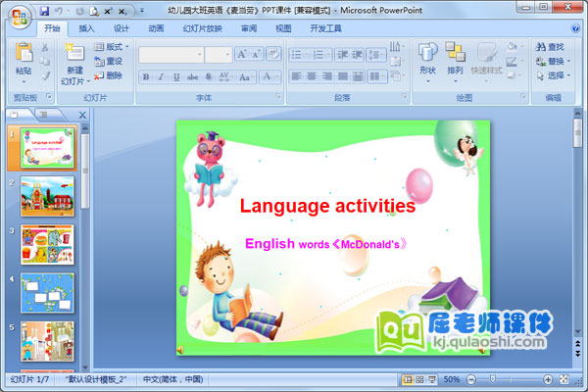Viewport: 588px width, 392px height.
Task: Fit slide to current window icon
Action: tap(563, 379)
